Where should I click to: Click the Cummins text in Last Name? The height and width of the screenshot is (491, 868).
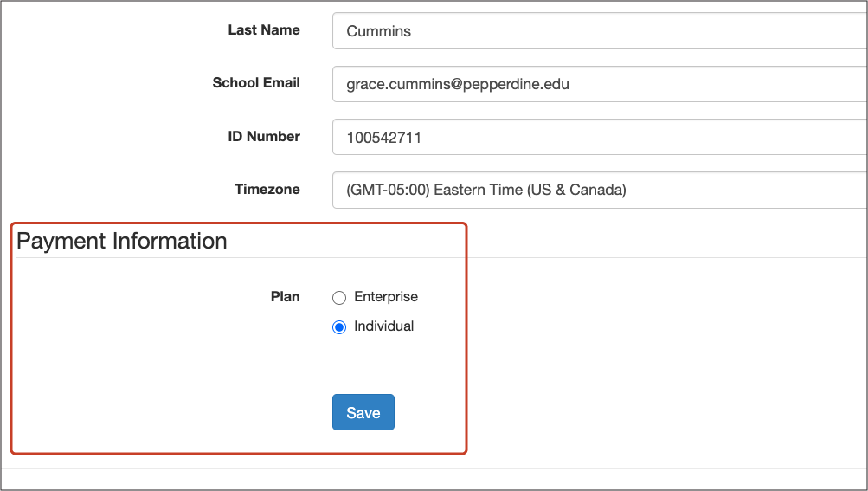[379, 31]
